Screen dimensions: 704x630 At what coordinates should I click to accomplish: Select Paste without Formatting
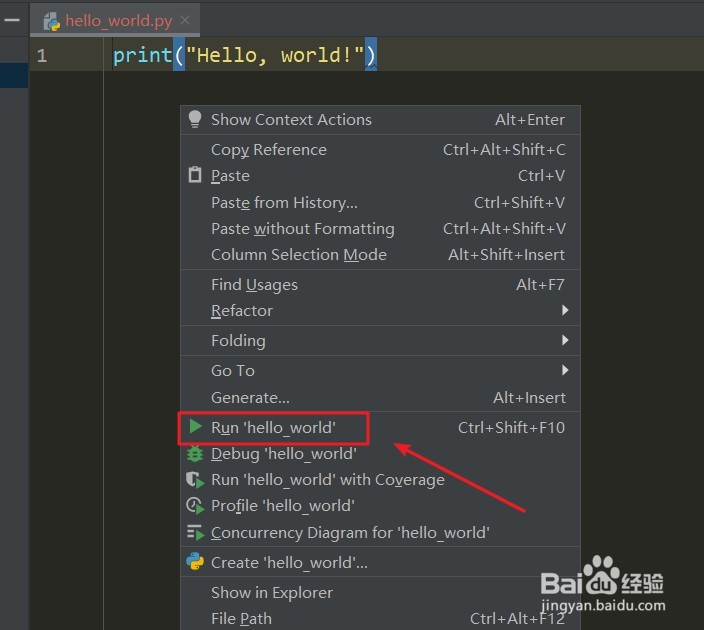tap(380, 229)
